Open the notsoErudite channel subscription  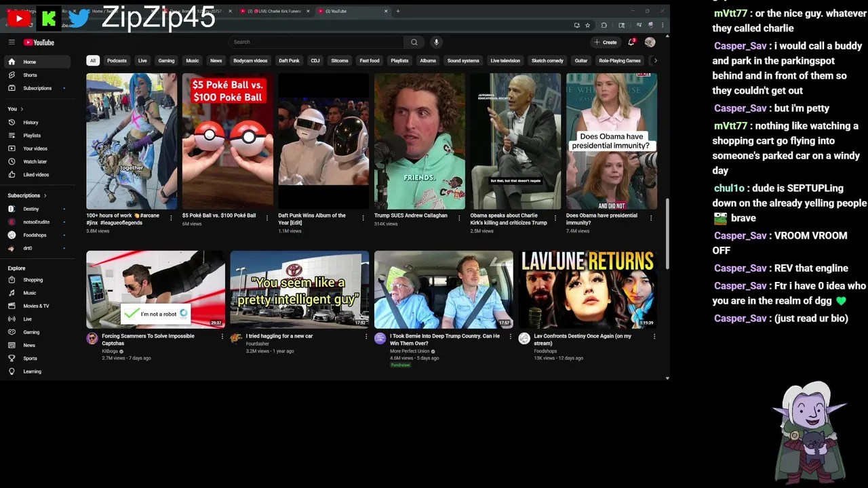pyautogui.click(x=38, y=222)
